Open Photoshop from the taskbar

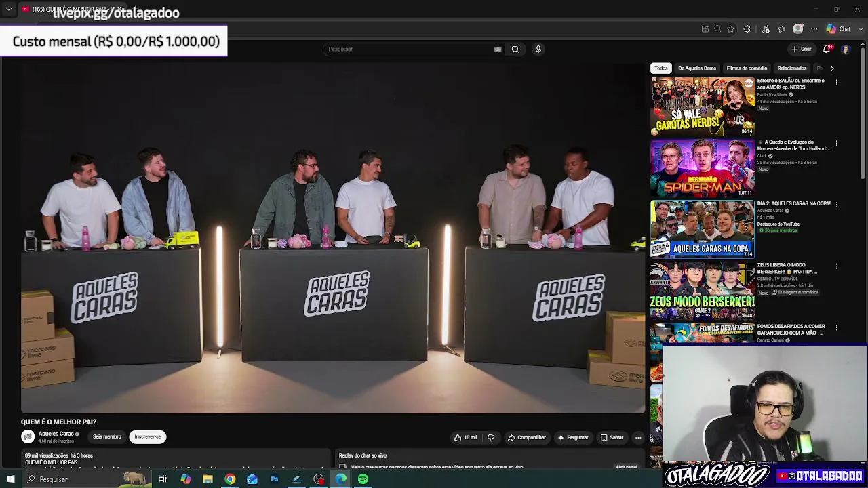275,479
